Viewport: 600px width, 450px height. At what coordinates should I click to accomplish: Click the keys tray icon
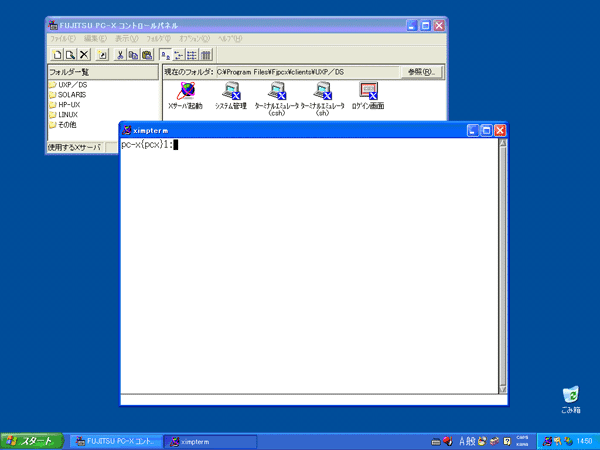coord(558,442)
